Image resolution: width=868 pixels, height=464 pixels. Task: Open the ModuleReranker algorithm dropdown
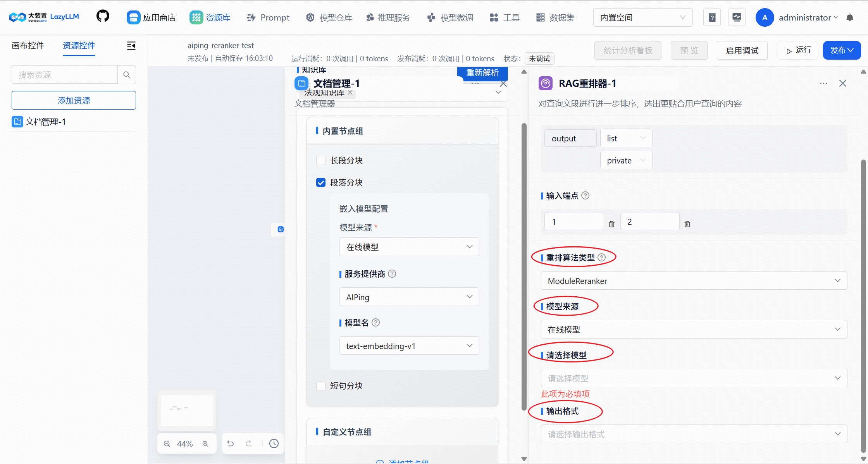tap(693, 280)
